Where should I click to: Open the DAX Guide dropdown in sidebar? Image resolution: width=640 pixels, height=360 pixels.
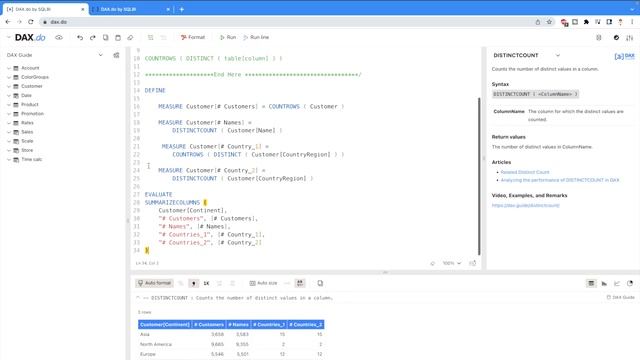pyautogui.click(x=100, y=55)
